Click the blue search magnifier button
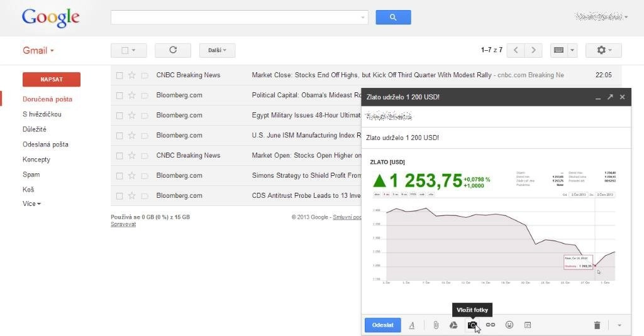The image size is (644, 336). pos(393,17)
